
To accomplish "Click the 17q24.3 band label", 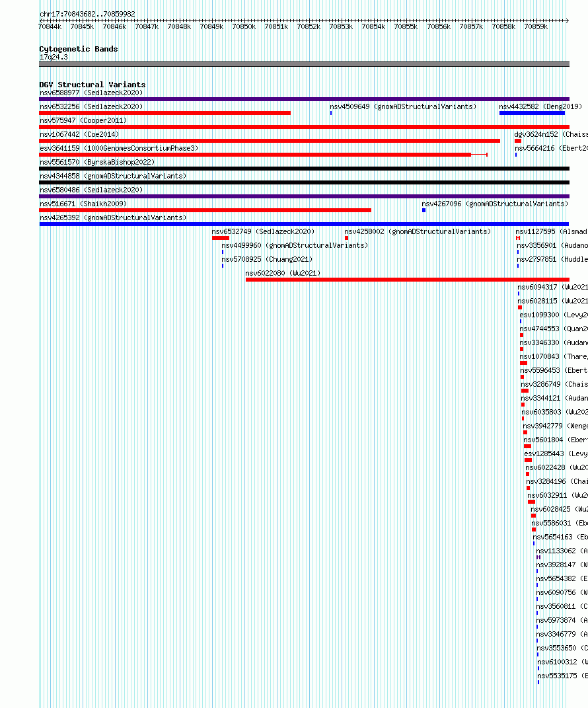I will point(54,58).
